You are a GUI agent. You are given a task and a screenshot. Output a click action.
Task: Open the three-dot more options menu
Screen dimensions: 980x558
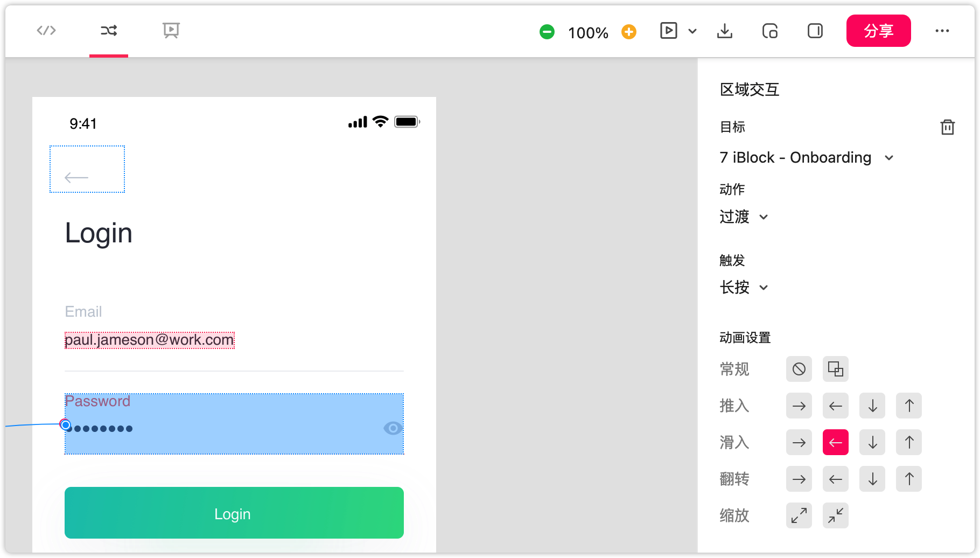[x=942, y=31]
